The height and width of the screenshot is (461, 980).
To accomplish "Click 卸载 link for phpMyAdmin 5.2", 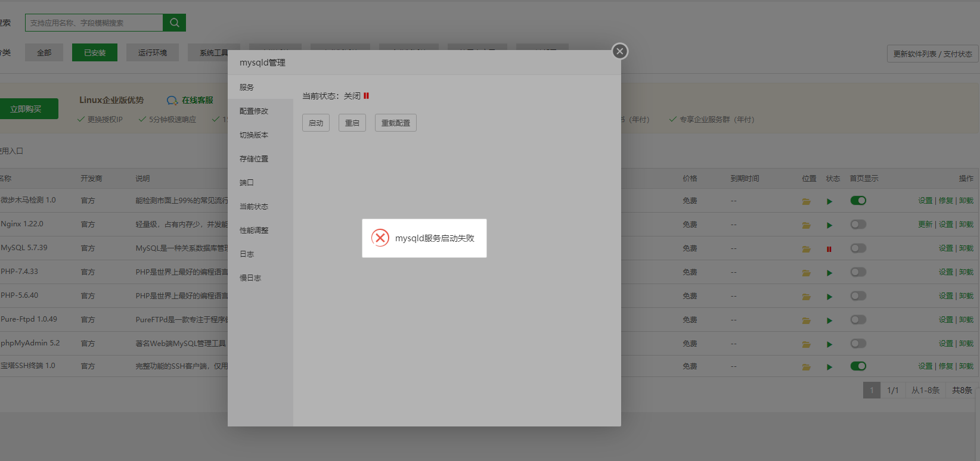I will tap(966, 344).
